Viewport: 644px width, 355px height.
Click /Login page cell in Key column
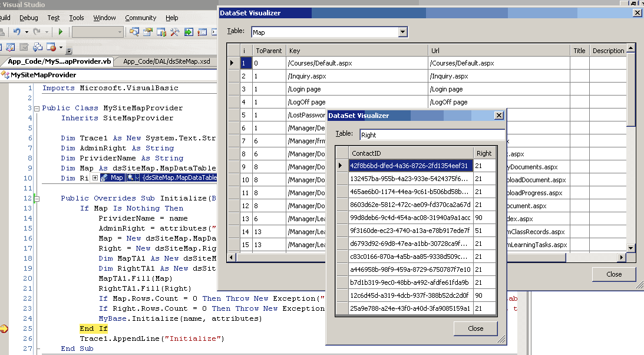357,89
